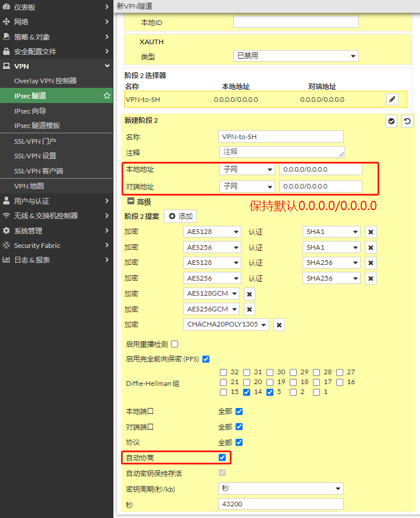Image resolution: width=420 pixels, height=518 pixels.
Task: Open the 本地地址 子网 type dropdown
Action: tap(247, 169)
